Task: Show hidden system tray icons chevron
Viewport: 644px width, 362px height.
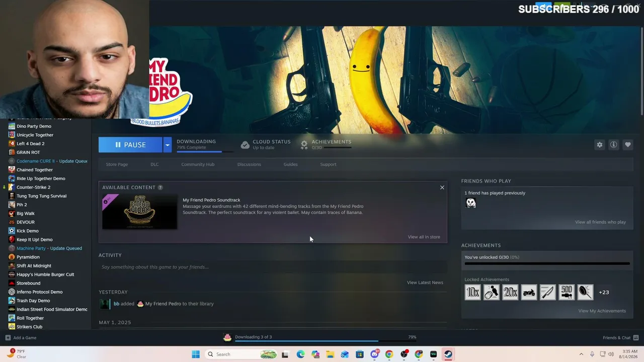Action: pos(581,354)
